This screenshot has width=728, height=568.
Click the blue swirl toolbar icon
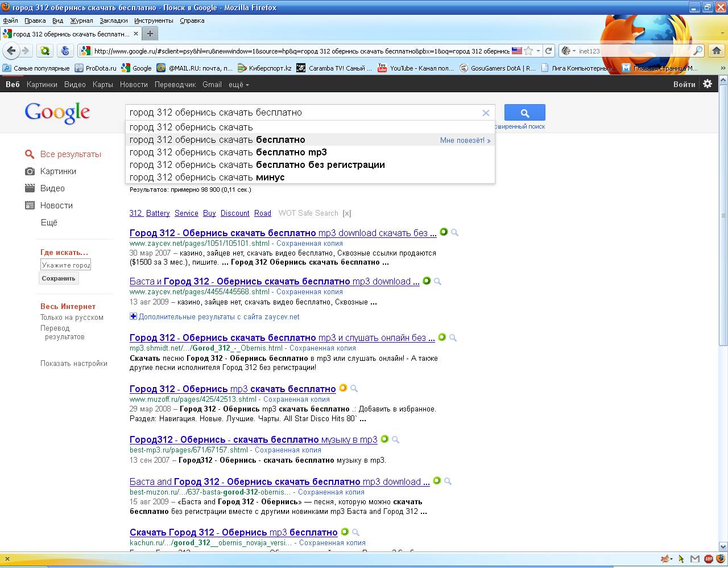click(x=65, y=51)
